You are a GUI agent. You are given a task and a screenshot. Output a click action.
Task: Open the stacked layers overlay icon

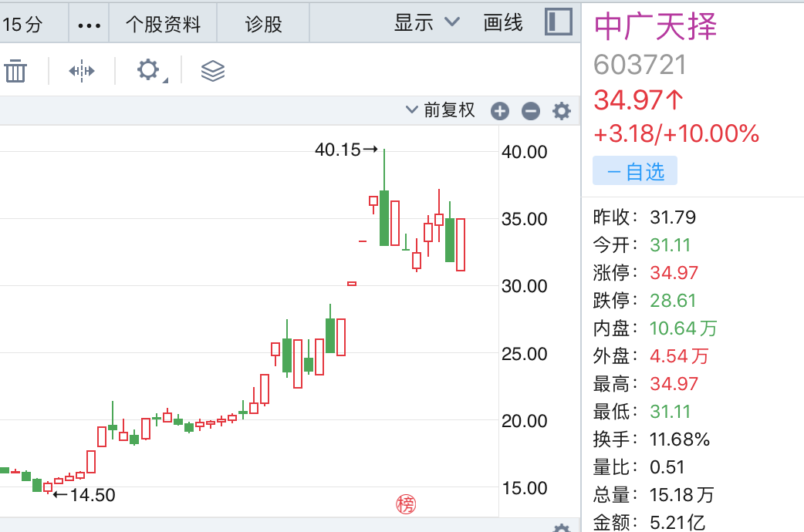(212, 72)
